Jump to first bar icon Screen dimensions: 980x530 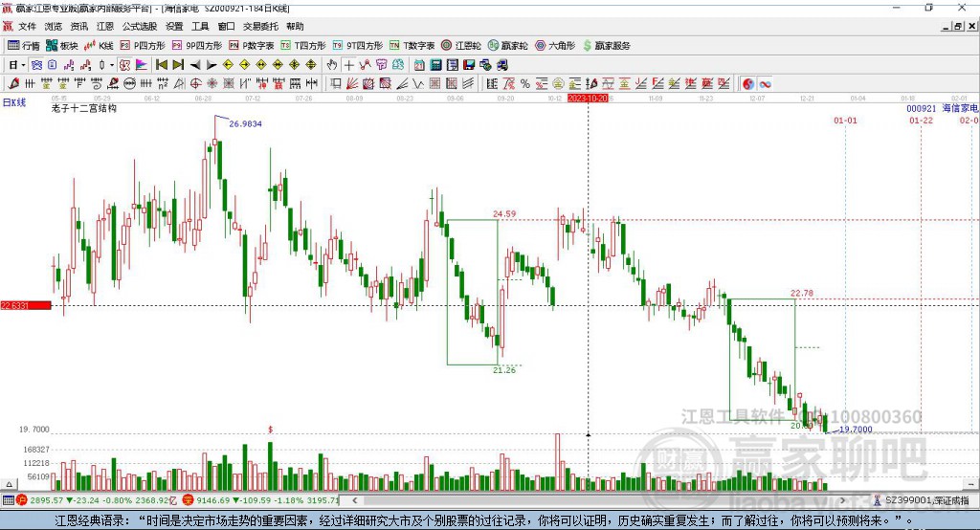point(161,65)
